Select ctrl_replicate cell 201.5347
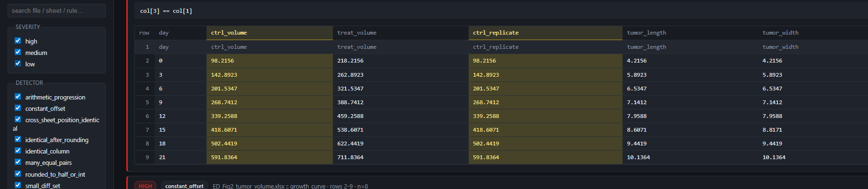The image size is (868, 189). click(546, 89)
